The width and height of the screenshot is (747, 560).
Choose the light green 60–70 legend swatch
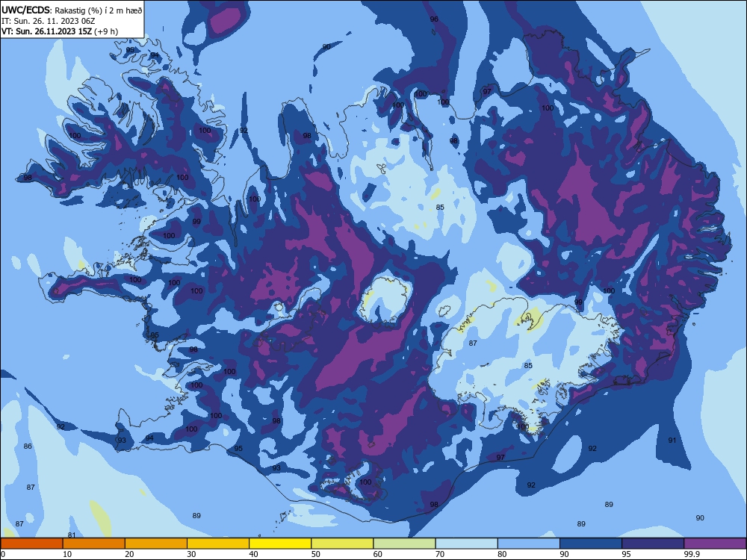[x=404, y=544]
